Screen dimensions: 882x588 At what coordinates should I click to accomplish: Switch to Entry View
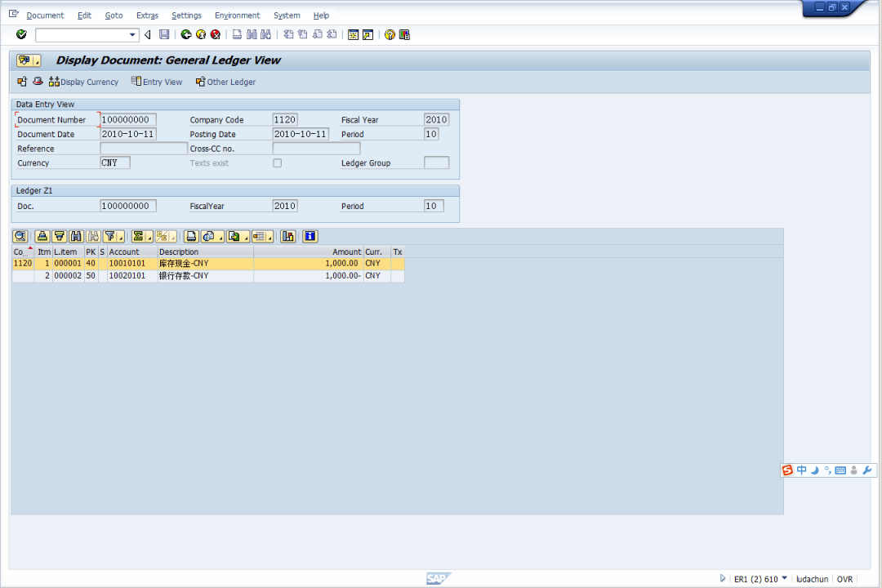point(157,82)
